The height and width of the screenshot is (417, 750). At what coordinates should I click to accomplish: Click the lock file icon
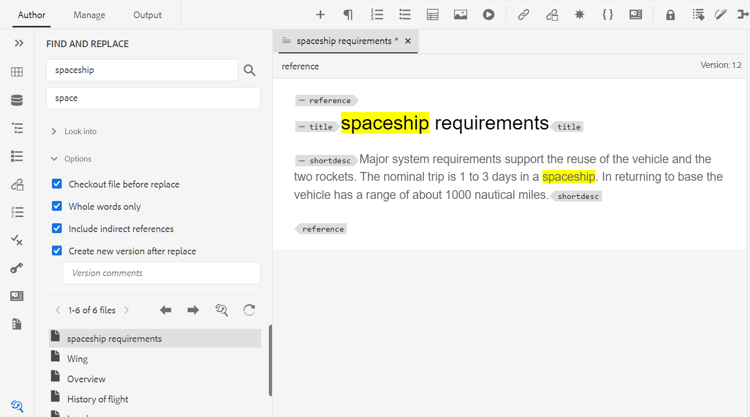(x=670, y=15)
